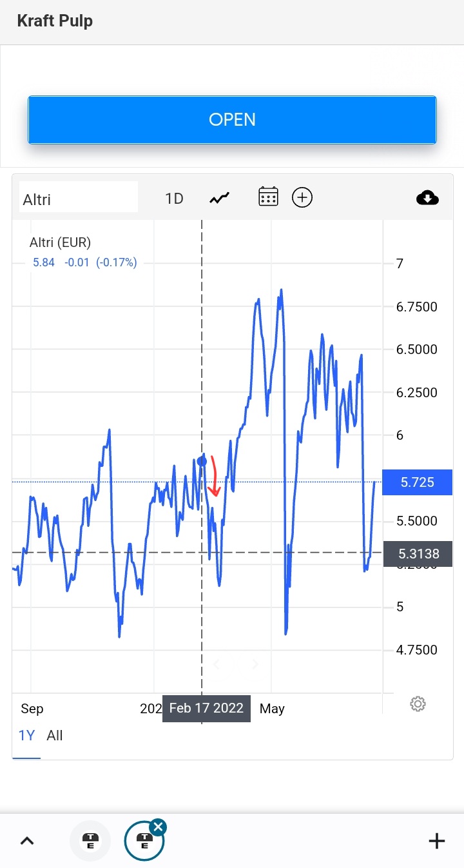Select the All time range tab
This screenshot has height=868, width=464.
click(x=55, y=736)
